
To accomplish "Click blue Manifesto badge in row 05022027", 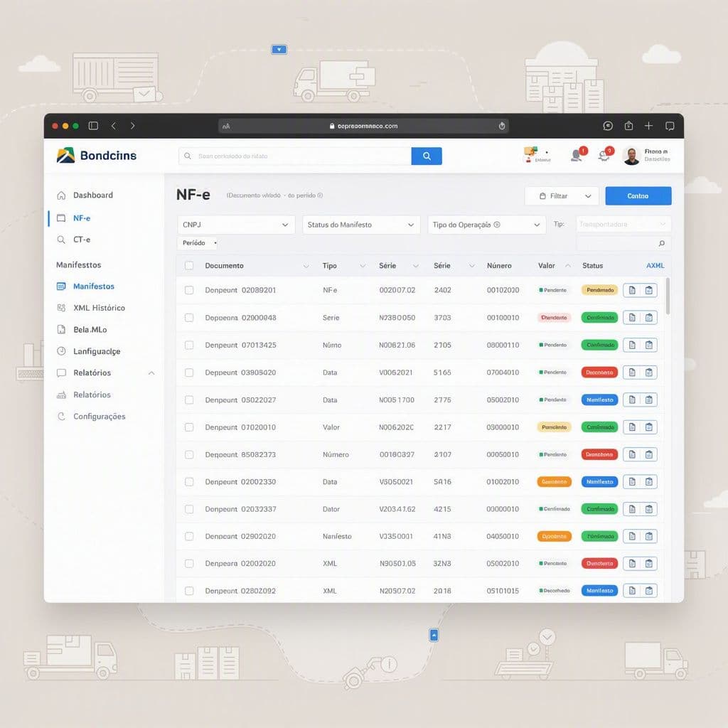I will coord(599,400).
